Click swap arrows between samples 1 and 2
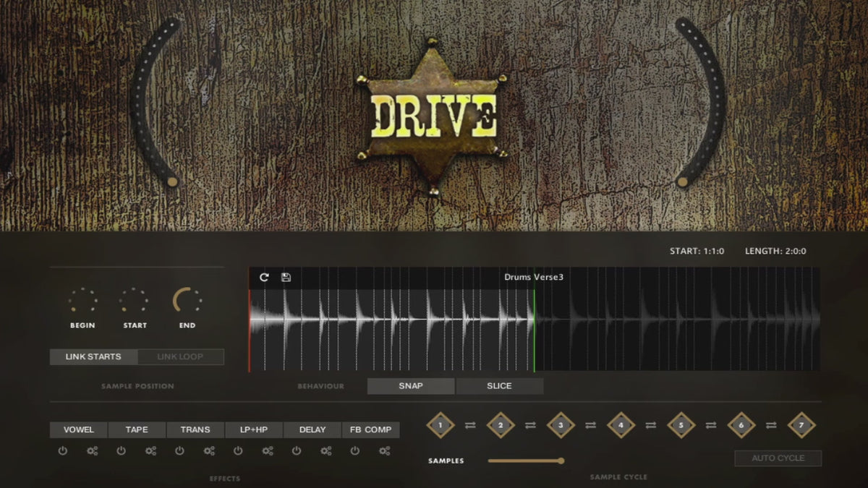This screenshot has width=868, height=488. 470,425
